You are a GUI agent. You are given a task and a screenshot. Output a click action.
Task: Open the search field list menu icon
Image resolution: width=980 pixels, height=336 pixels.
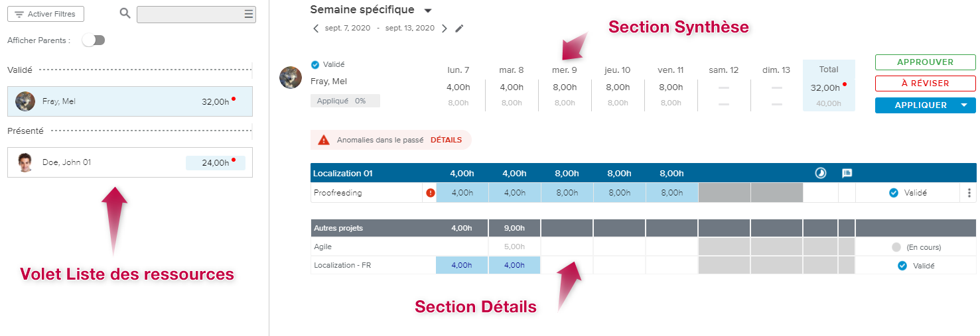tap(249, 14)
